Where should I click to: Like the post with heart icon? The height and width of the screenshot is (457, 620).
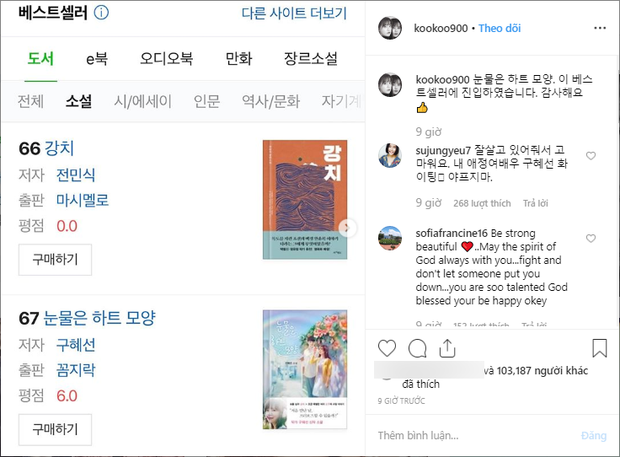click(x=387, y=348)
